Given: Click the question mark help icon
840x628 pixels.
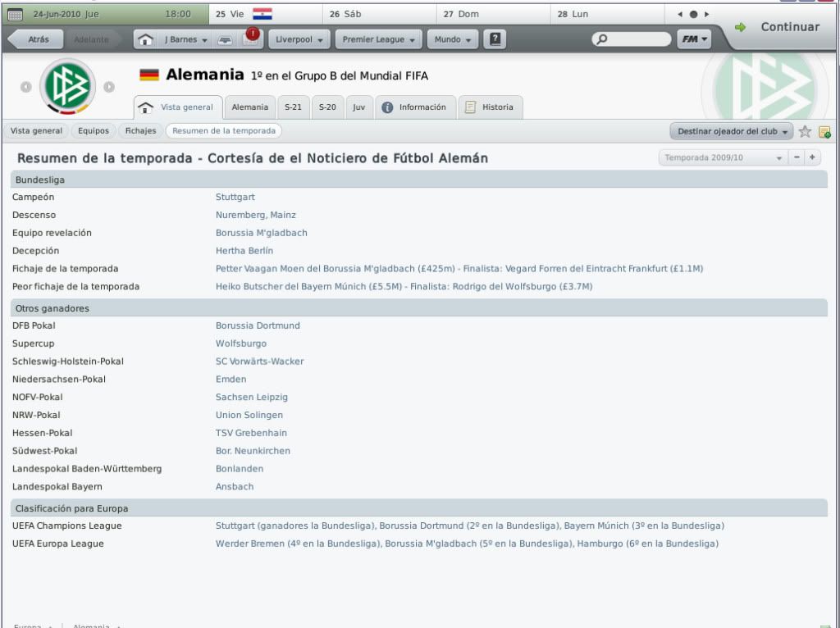Looking at the screenshot, I should (x=495, y=39).
